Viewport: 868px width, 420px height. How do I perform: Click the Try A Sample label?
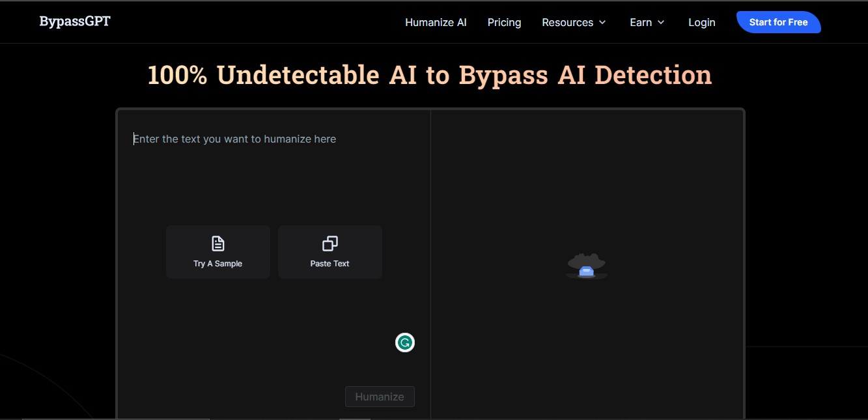pyautogui.click(x=217, y=264)
